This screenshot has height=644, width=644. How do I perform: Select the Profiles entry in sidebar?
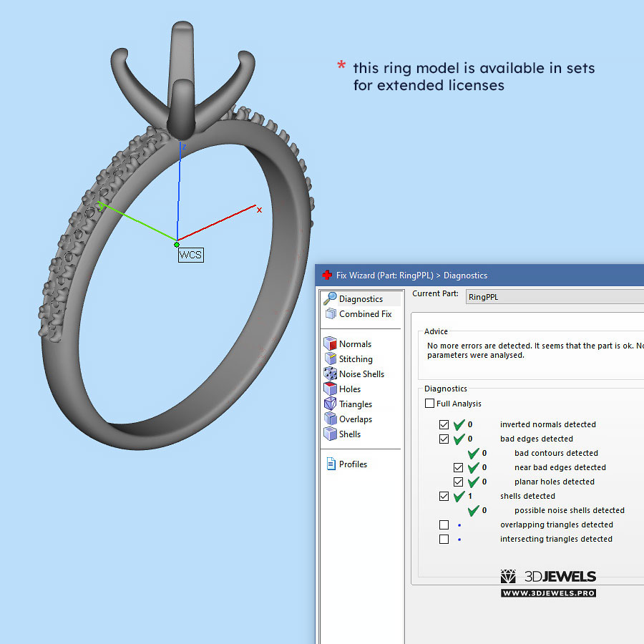click(353, 464)
